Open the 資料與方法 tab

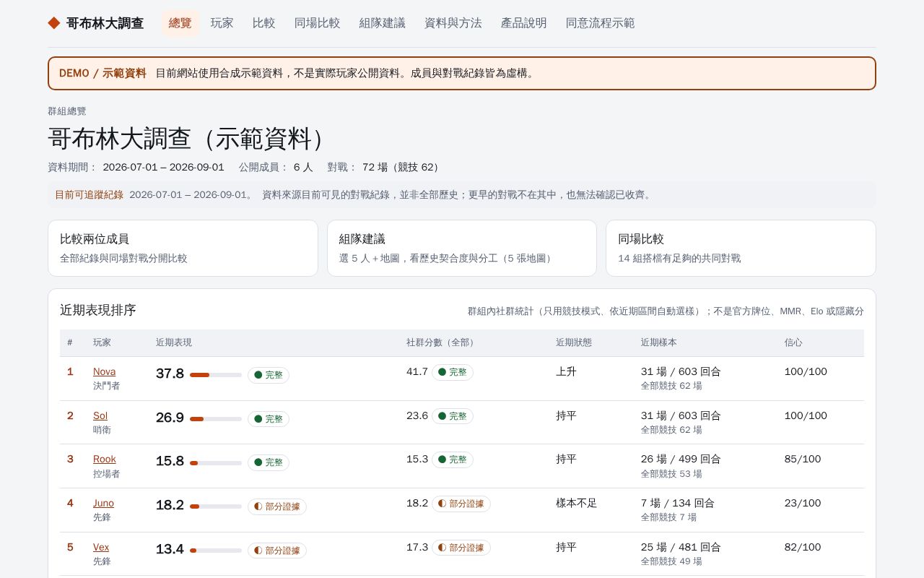(x=453, y=23)
